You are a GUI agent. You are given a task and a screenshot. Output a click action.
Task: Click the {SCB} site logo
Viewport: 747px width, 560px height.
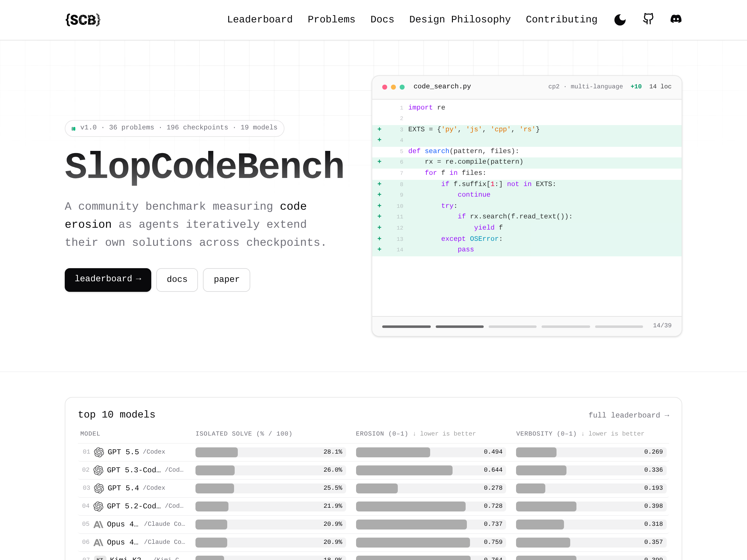click(83, 20)
